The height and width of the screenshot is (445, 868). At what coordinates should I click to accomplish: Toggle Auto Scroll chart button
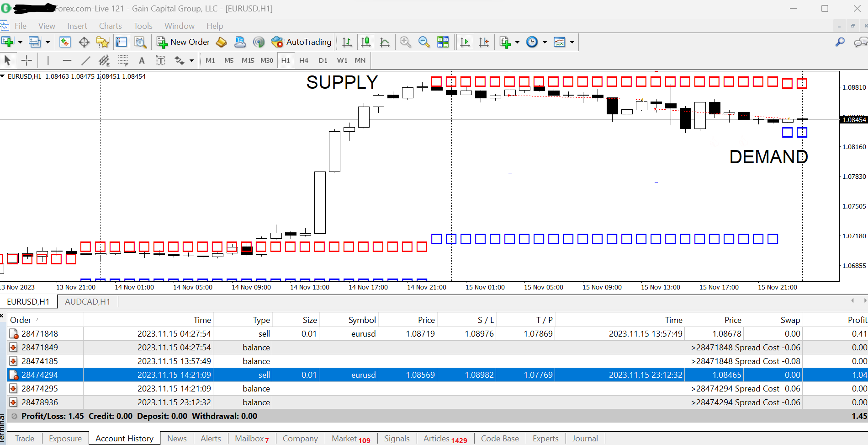(x=465, y=42)
